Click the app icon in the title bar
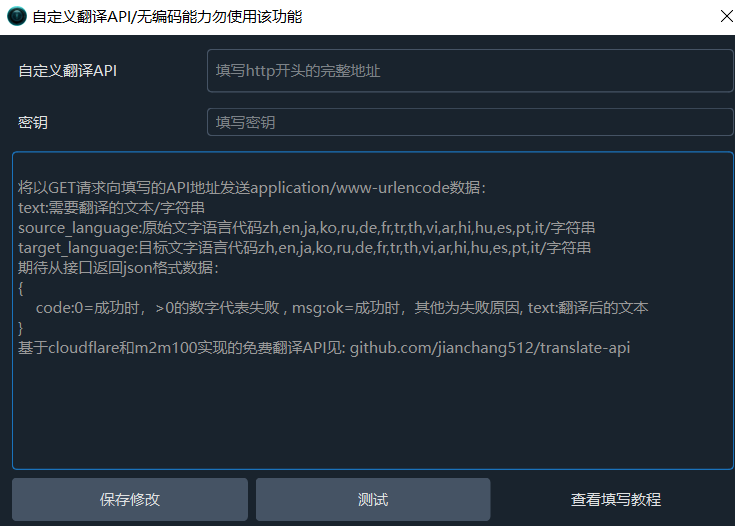 pyautogui.click(x=15, y=17)
